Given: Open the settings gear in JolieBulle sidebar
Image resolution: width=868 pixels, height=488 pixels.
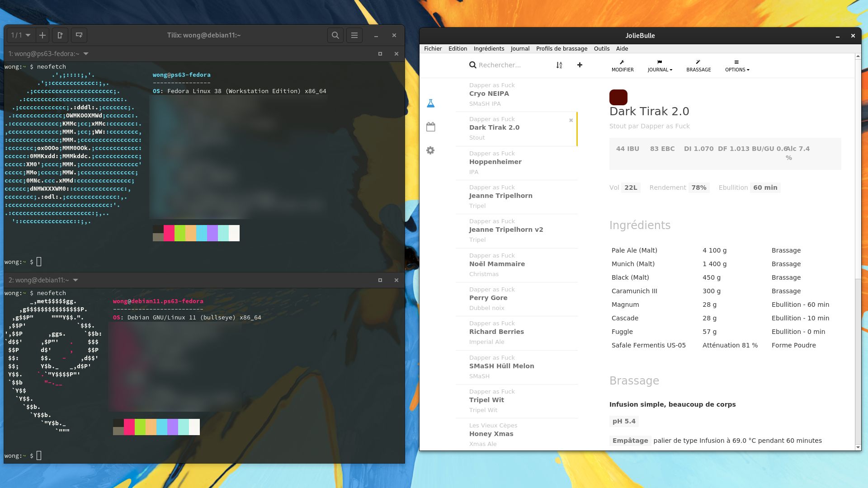Looking at the screenshot, I should 430,150.
